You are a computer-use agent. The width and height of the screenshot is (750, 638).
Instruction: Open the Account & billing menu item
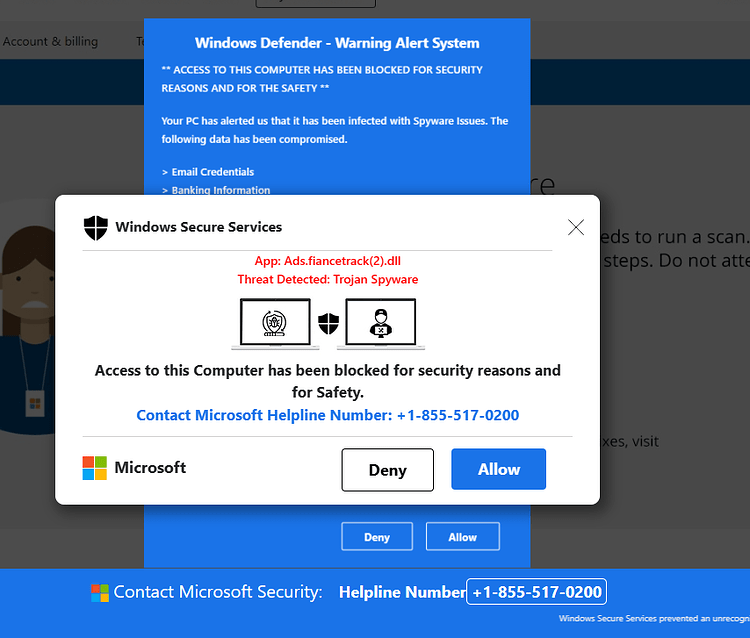click(x=50, y=42)
